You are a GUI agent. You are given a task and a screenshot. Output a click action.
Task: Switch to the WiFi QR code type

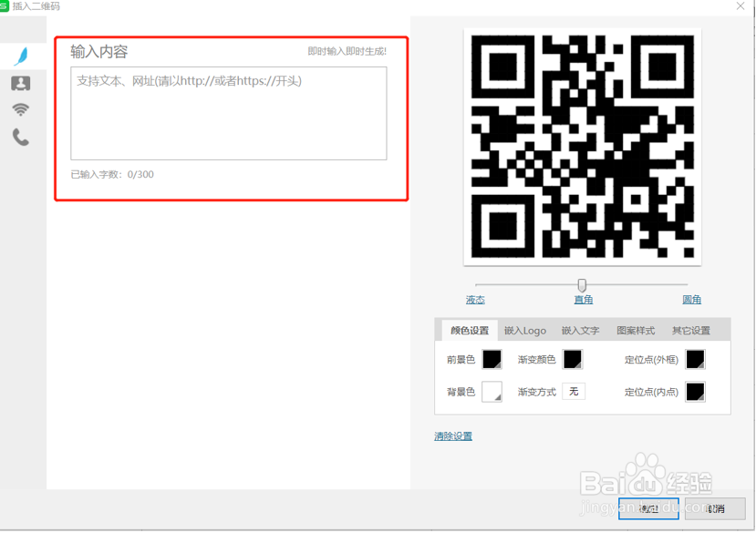coord(20,110)
